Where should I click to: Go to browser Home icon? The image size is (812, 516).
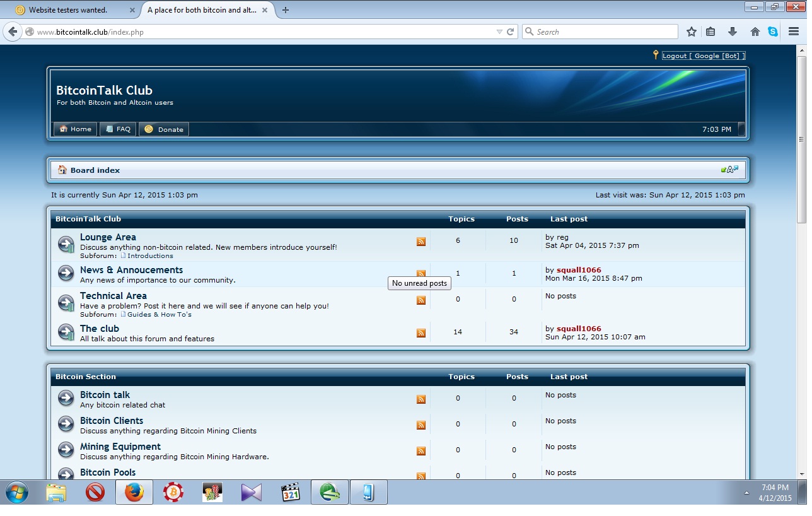[x=755, y=32]
